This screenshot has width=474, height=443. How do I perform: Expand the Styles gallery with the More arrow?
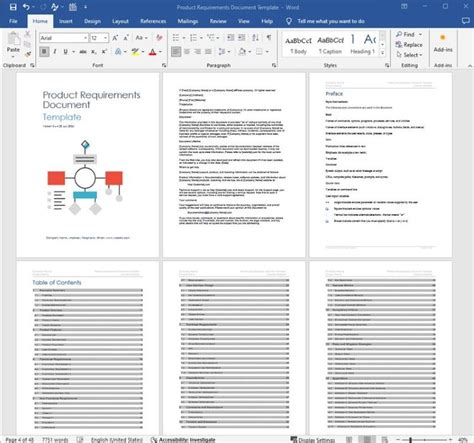382,53
